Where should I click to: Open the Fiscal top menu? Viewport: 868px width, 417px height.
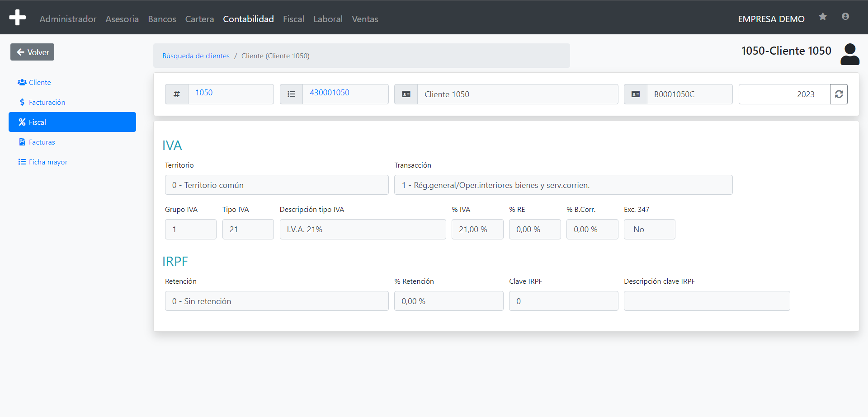point(293,19)
